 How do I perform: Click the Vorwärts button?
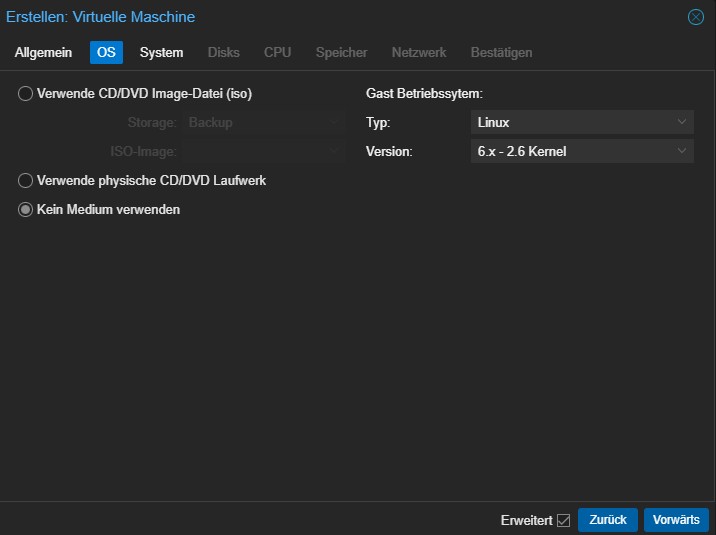pos(676,520)
